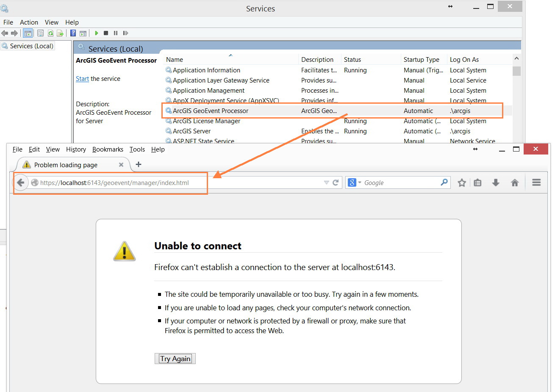Bookmark this page with the star icon
555x392 pixels.
462,182
